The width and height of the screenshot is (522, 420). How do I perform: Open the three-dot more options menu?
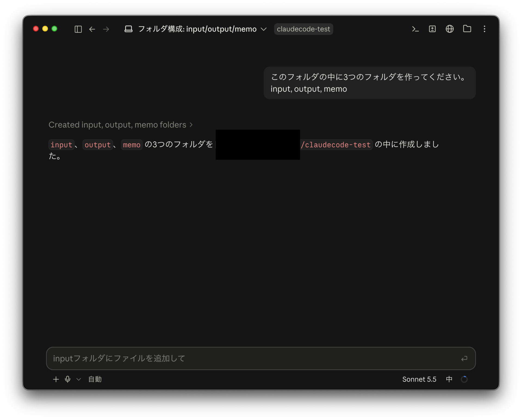click(x=484, y=29)
